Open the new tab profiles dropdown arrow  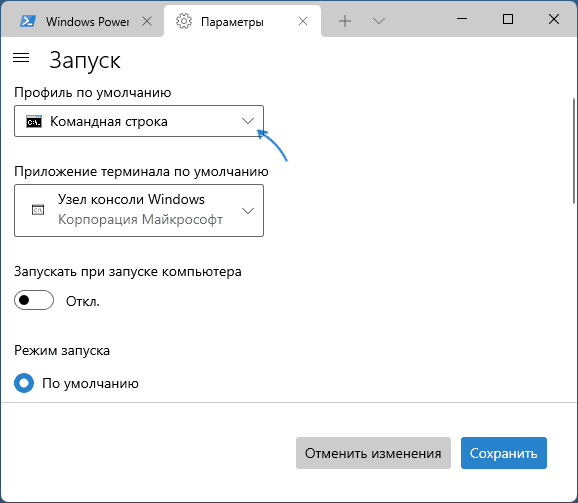[x=379, y=21]
